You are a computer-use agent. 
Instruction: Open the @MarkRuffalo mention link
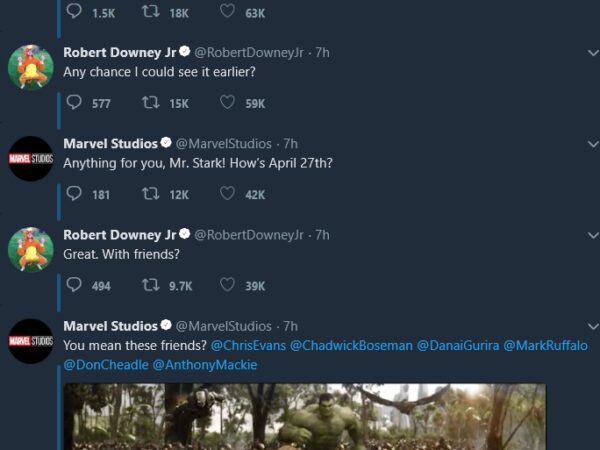tap(545, 345)
